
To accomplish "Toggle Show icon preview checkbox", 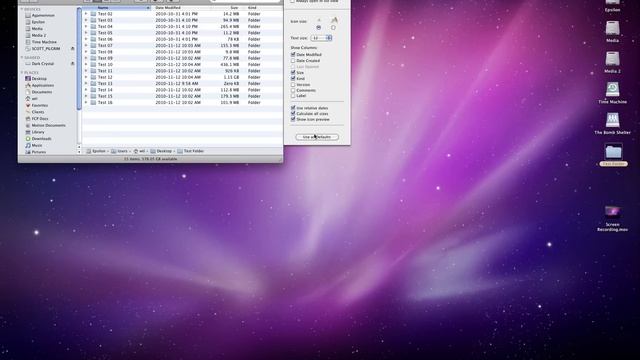I will [x=293, y=119].
